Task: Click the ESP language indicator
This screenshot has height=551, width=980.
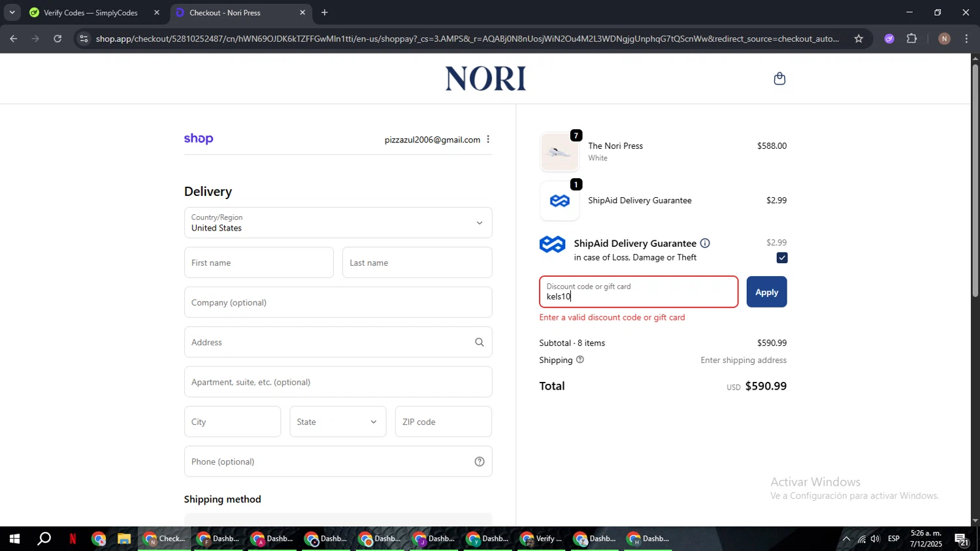Action: [894, 539]
